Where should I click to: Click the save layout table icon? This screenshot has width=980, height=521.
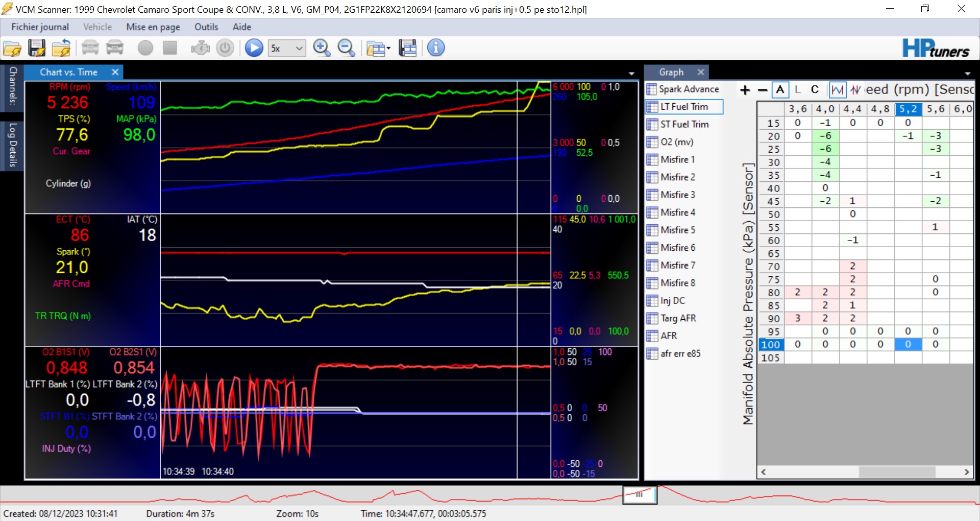coord(407,49)
